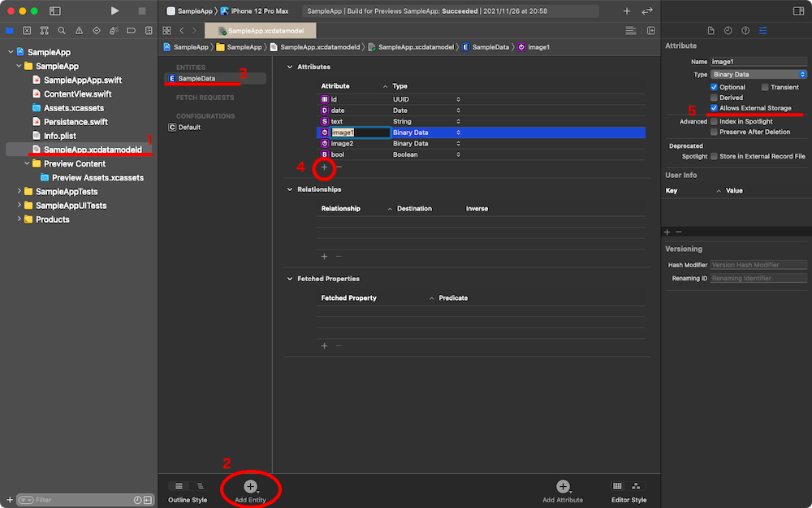Show the Find navigator magnifier icon

(x=62, y=31)
